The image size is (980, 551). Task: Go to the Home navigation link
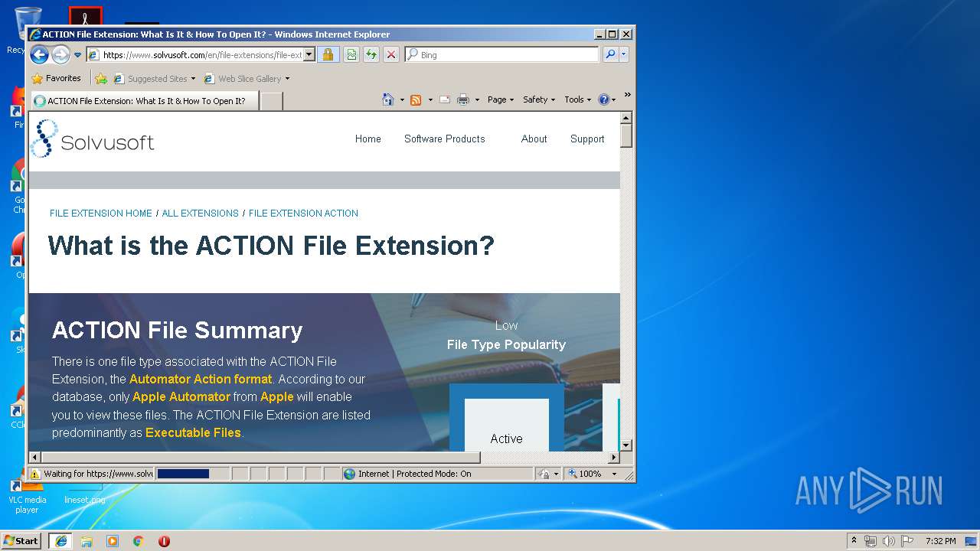tap(367, 139)
